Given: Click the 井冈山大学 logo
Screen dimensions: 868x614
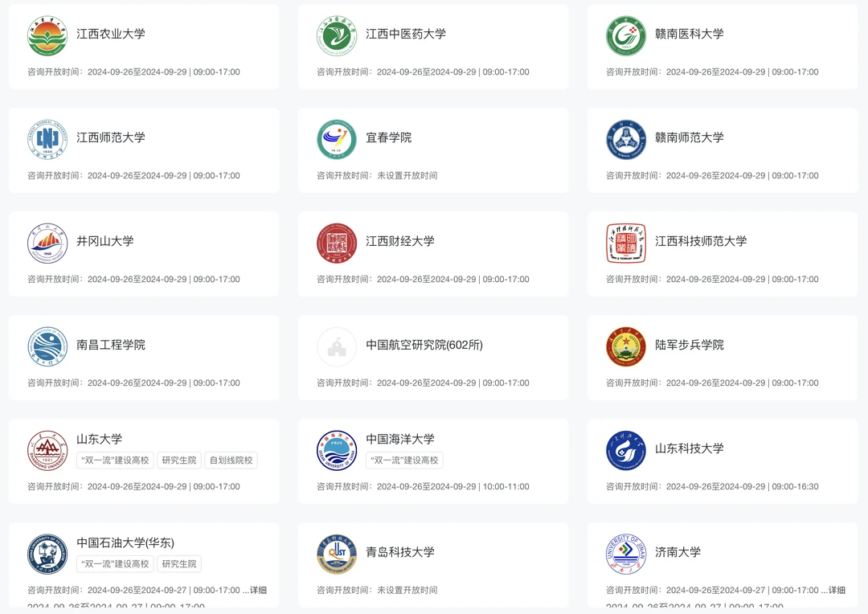Looking at the screenshot, I should 47,243.
